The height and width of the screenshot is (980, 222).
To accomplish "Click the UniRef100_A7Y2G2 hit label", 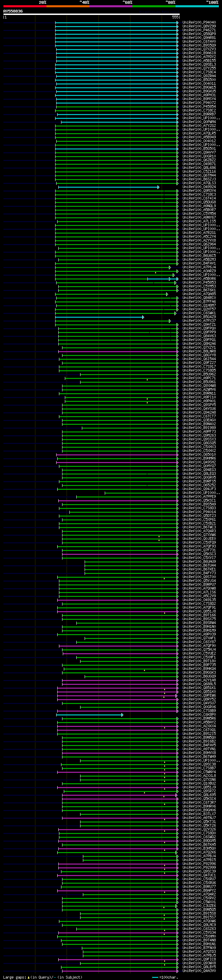I will 199,125.
